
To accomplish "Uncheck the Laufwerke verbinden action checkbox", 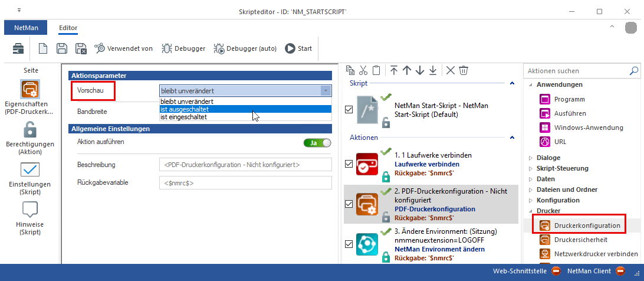I will tap(349, 164).
